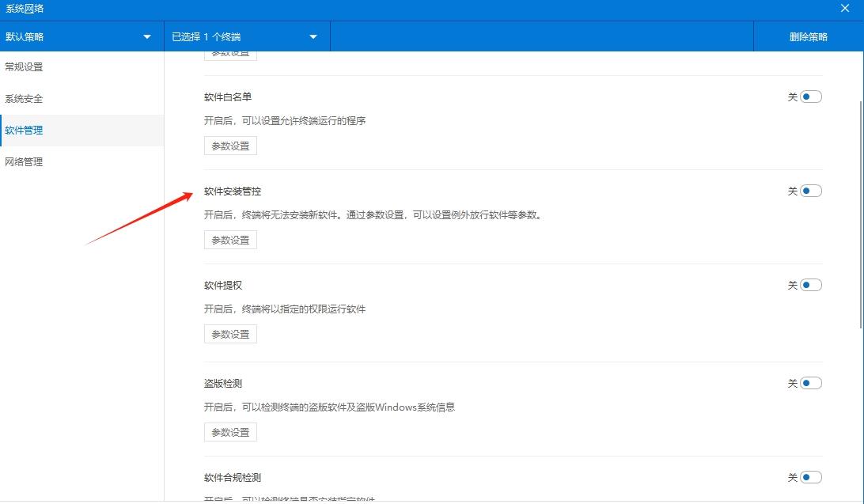Enable 软件安装管控 toggle
Image resolution: width=864 pixels, height=504 pixels.
coord(810,191)
